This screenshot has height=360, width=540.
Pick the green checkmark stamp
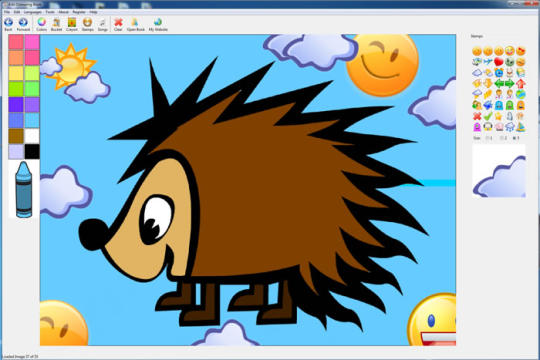pyautogui.click(x=488, y=116)
